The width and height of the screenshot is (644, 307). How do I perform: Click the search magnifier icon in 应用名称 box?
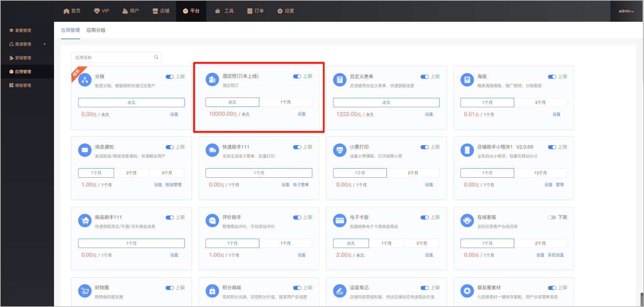[x=156, y=57]
